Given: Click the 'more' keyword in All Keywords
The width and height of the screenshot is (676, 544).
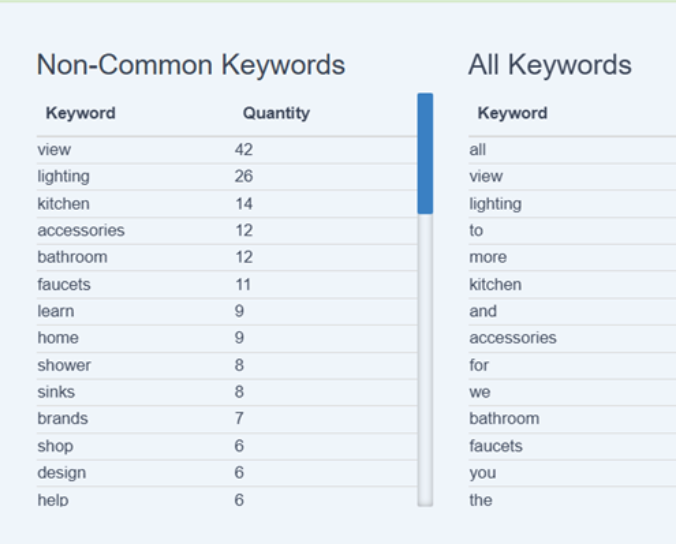Looking at the screenshot, I should [488, 258].
